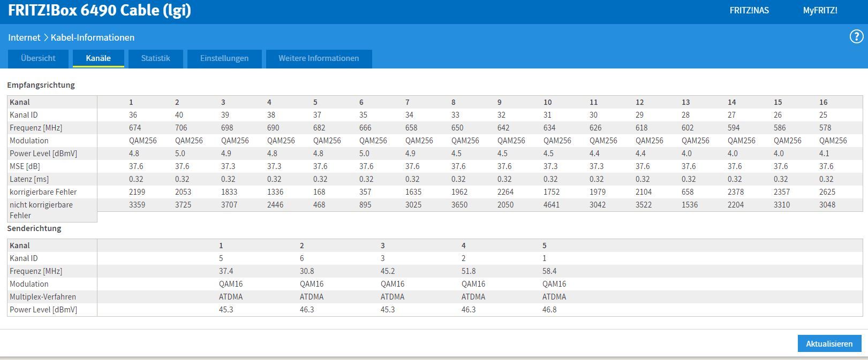Viewport: 868px width, 360px height.
Task: Open the Statistik tab
Action: (155, 58)
